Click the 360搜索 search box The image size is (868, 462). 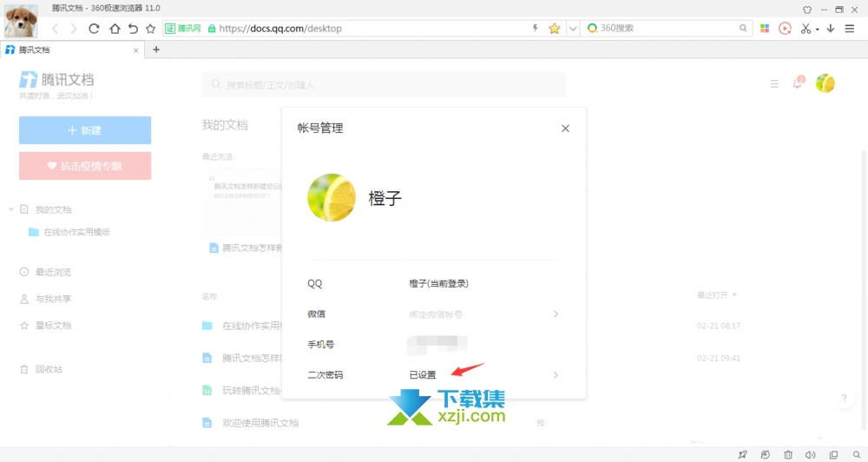point(667,29)
